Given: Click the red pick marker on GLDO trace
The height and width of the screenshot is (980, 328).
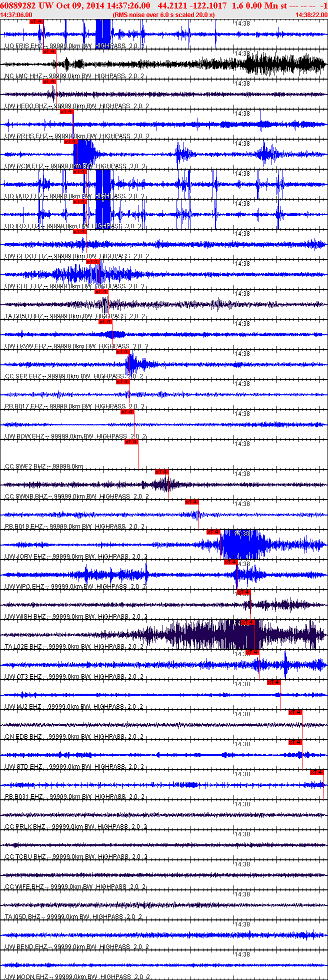Looking at the screenshot, I should pyautogui.click(x=79, y=232).
